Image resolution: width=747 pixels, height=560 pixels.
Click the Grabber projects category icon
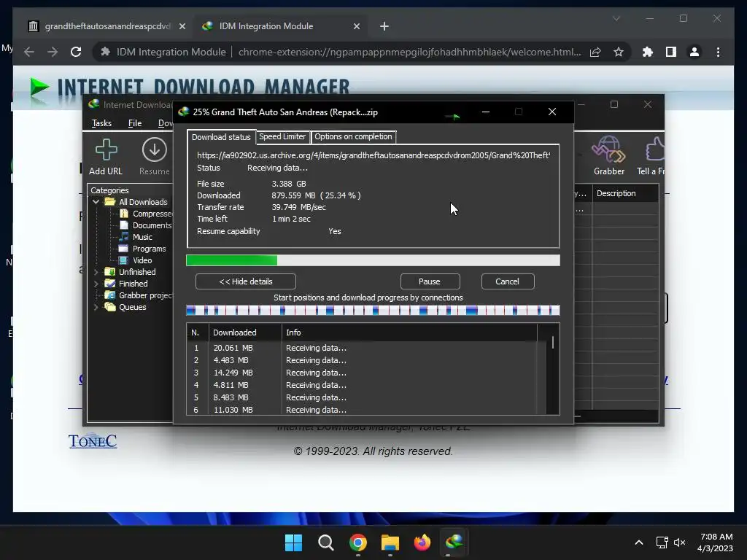[110, 295]
